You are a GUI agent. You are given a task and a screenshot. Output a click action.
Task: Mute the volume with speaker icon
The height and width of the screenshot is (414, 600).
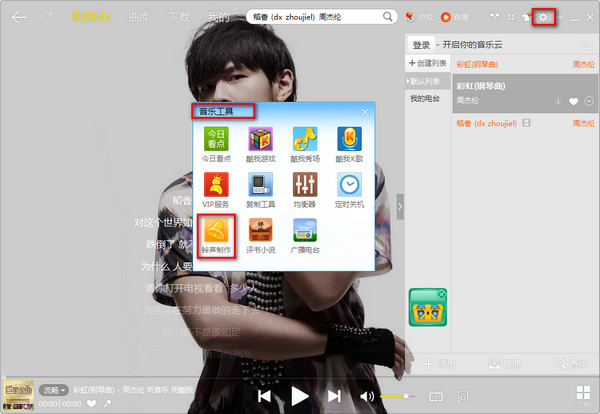coord(367,396)
